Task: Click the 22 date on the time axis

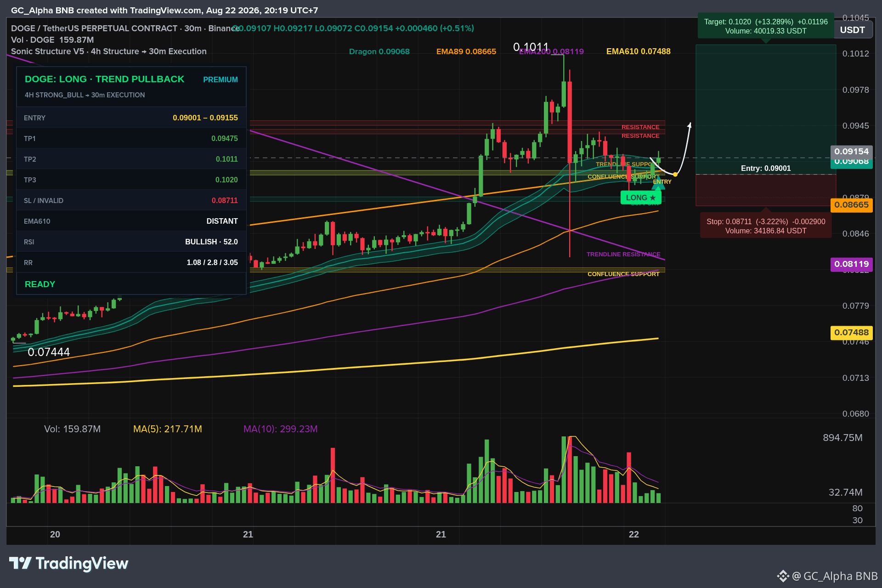Action: tap(634, 534)
